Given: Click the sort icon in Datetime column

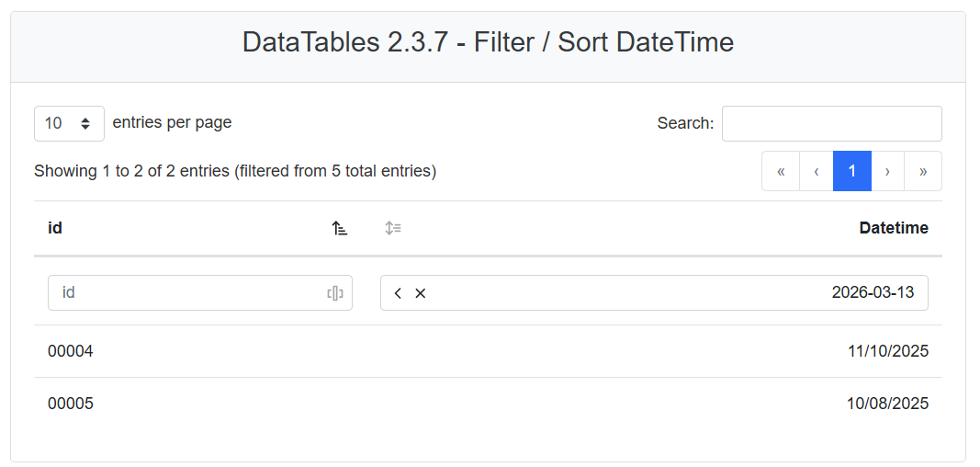Looking at the screenshot, I should pos(393,228).
